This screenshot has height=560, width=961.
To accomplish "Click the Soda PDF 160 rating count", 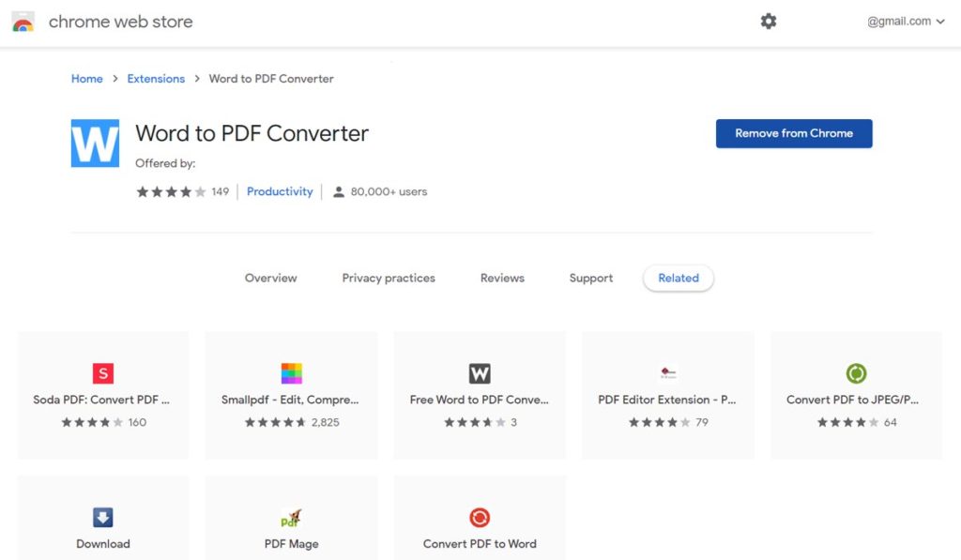I will pos(137,422).
